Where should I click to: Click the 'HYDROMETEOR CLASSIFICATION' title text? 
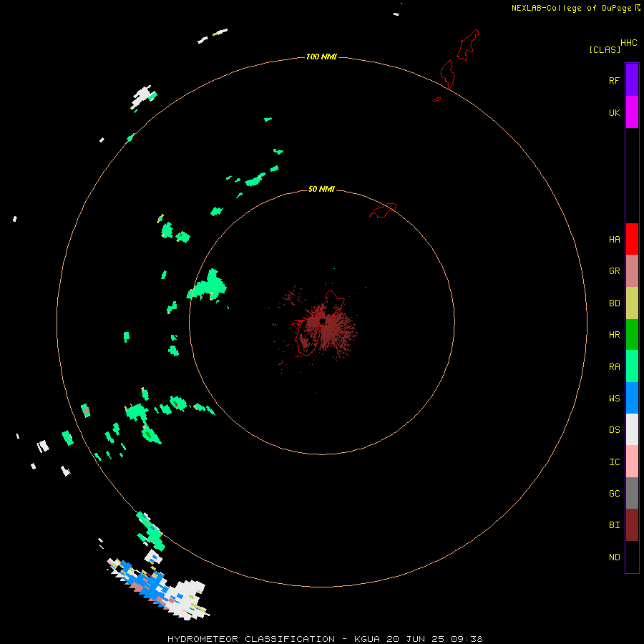coord(251,639)
